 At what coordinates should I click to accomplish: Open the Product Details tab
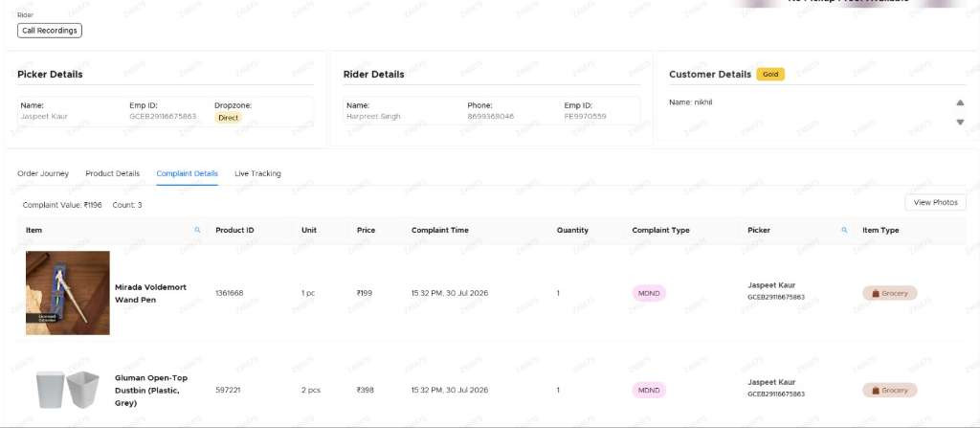[113, 173]
